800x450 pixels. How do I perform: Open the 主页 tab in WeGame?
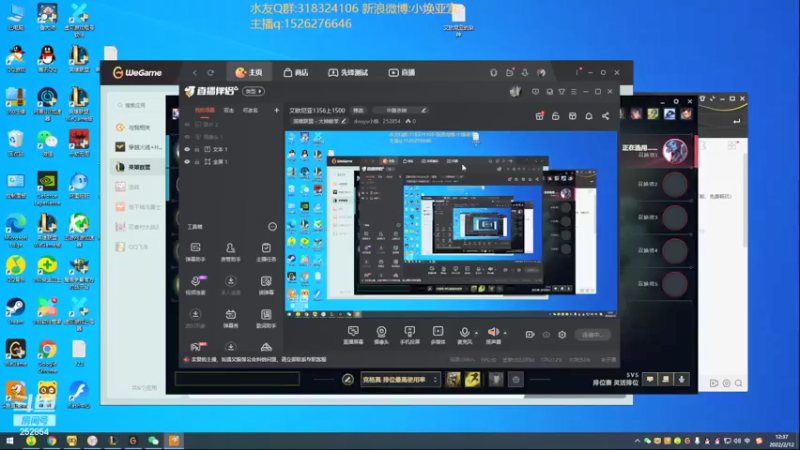(x=249, y=72)
